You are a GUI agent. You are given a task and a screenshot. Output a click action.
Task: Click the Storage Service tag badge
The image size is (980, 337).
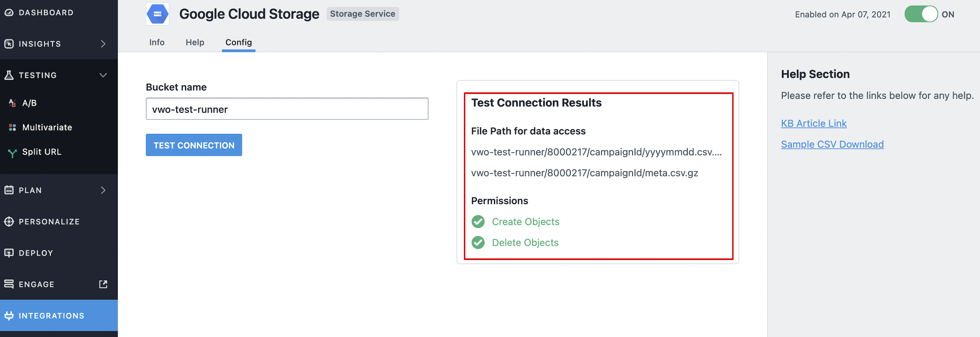click(x=363, y=14)
